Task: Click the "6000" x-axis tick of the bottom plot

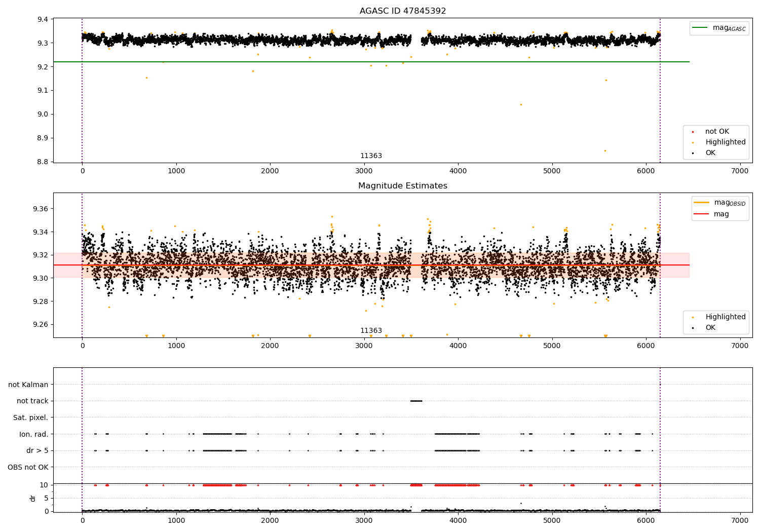Action: tap(646, 521)
